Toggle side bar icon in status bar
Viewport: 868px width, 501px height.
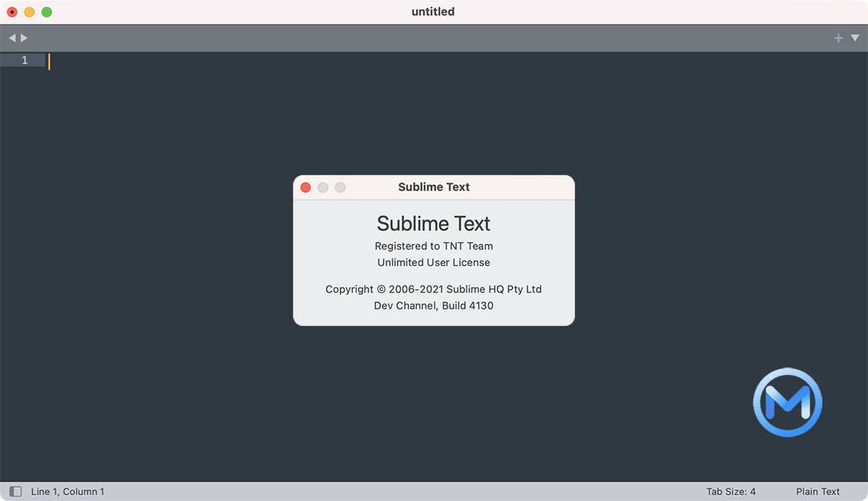tap(15, 492)
